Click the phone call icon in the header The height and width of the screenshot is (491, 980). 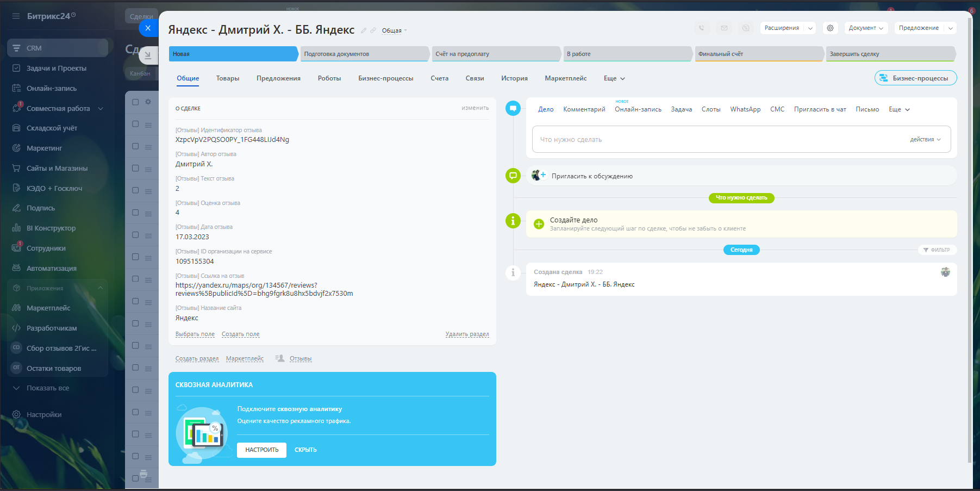tap(702, 28)
